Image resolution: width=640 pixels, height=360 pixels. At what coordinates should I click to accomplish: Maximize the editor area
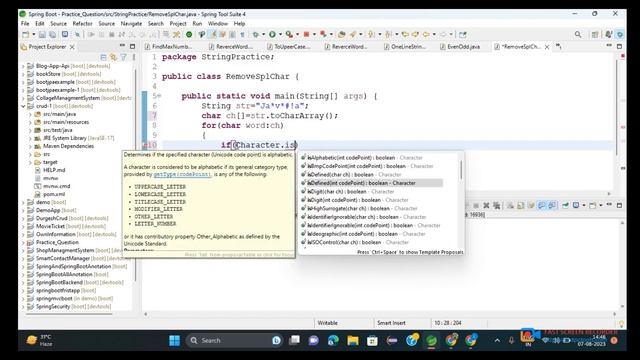pyautogui.click(x=619, y=46)
